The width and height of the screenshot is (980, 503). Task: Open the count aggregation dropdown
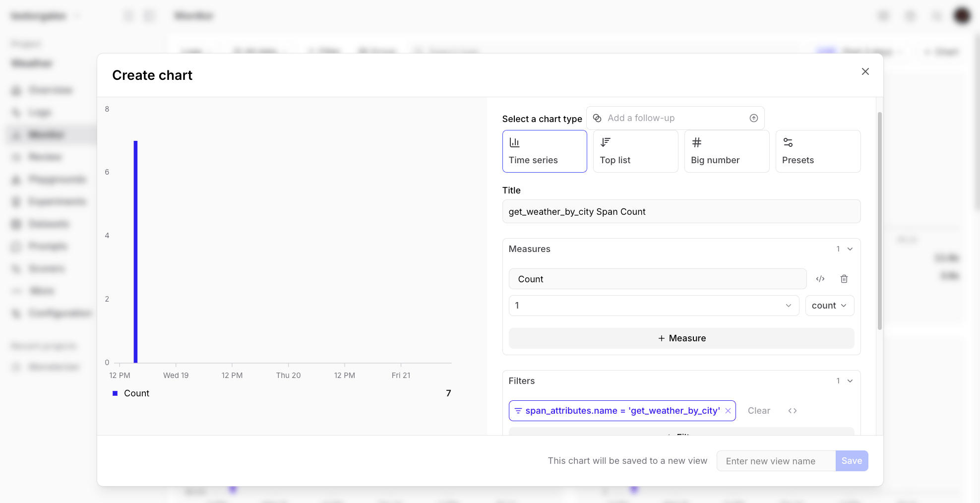pos(829,306)
